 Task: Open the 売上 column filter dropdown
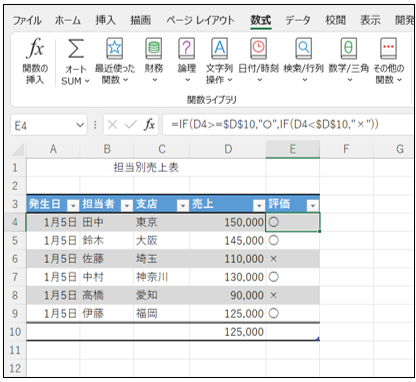[259, 205]
